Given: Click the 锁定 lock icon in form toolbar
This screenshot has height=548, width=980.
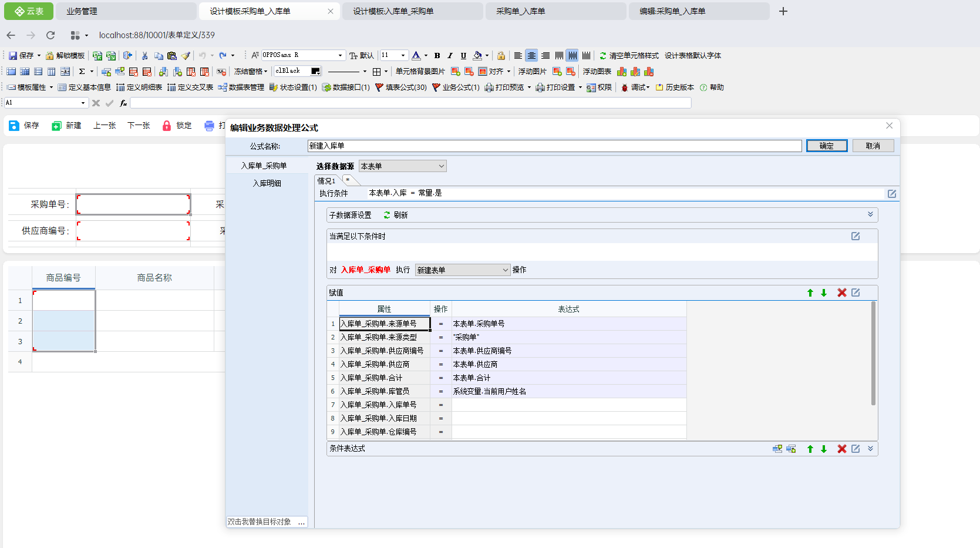Looking at the screenshot, I should (167, 126).
